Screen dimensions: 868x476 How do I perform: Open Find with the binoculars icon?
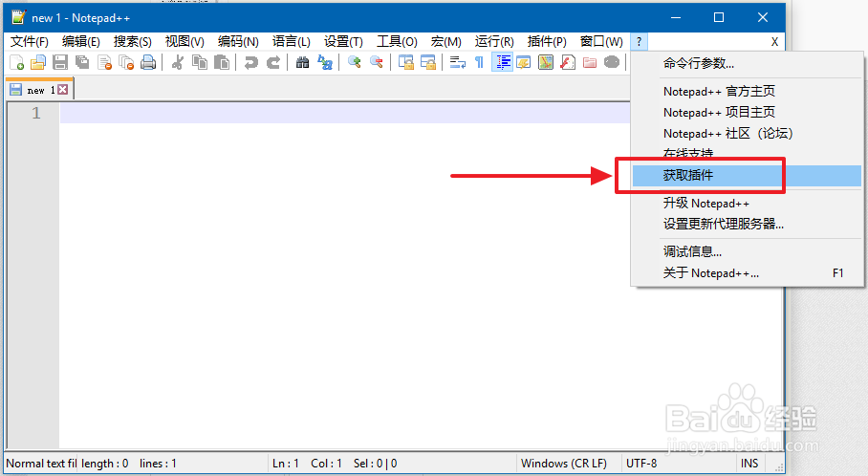302,62
